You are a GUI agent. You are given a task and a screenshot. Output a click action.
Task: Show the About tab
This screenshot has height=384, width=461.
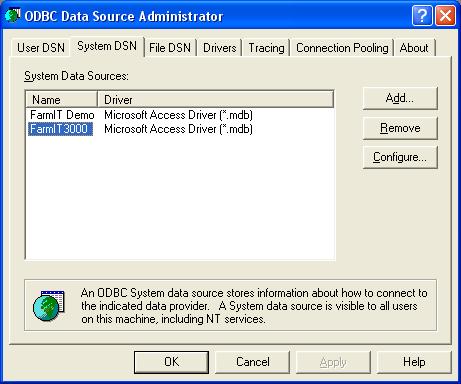pos(414,48)
